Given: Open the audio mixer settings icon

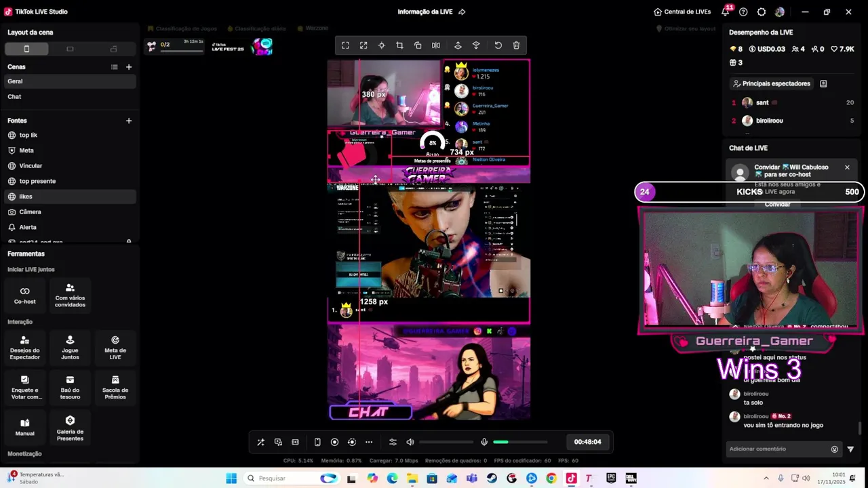Looking at the screenshot, I should pos(393,442).
